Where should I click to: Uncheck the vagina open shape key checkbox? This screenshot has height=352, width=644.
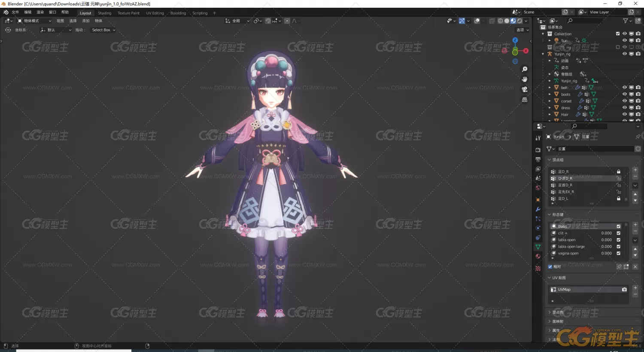point(619,253)
